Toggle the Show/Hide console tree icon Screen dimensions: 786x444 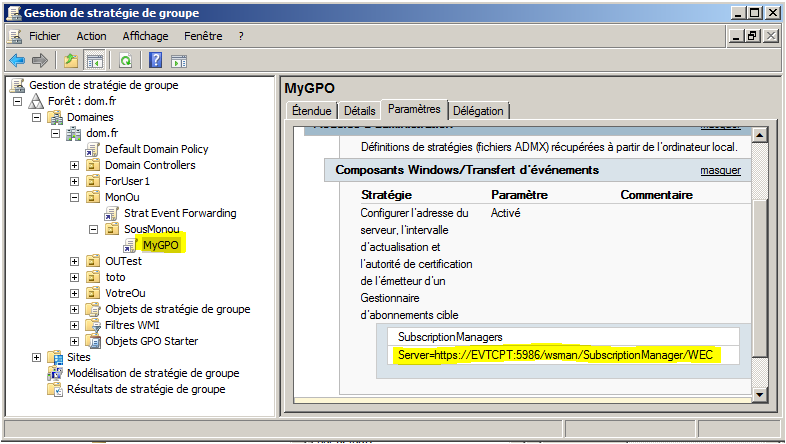pos(94,61)
